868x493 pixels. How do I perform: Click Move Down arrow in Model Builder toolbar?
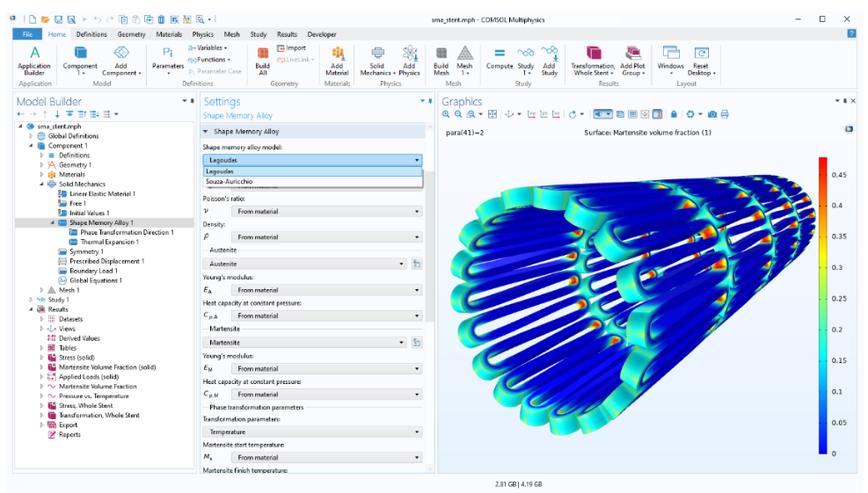(x=57, y=114)
